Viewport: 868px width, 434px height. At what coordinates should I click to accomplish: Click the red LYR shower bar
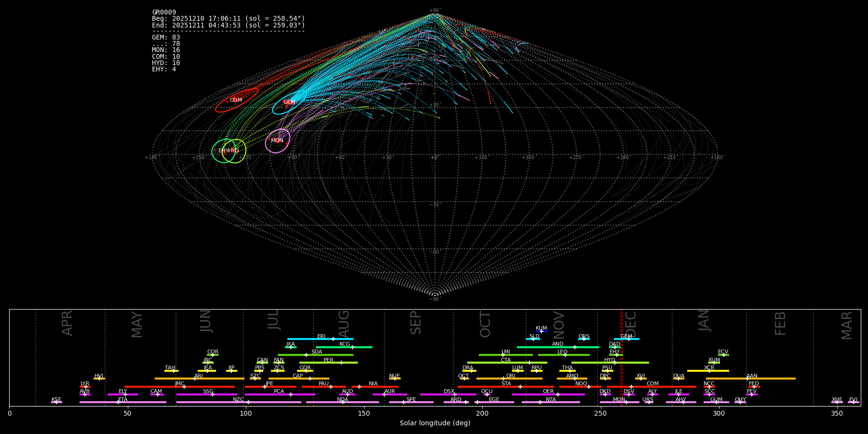tap(85, 386)
